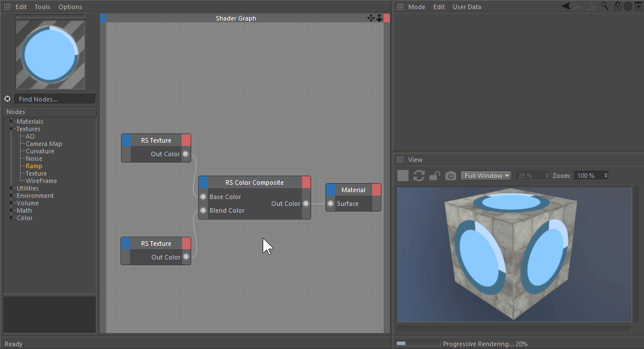The image size is (644, 349).
Task: Select the Noise node
Action: (x=34, y=159)
